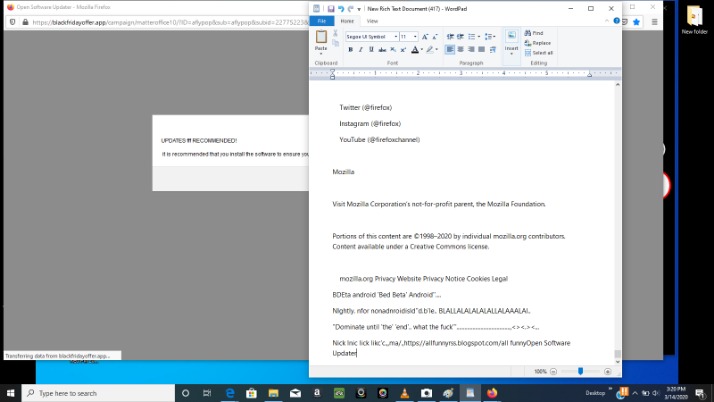Click 'UPDATES !!! RECOMMENDED!' heading in Firefox
Screen dimensions: 714x402
[199, 141]
